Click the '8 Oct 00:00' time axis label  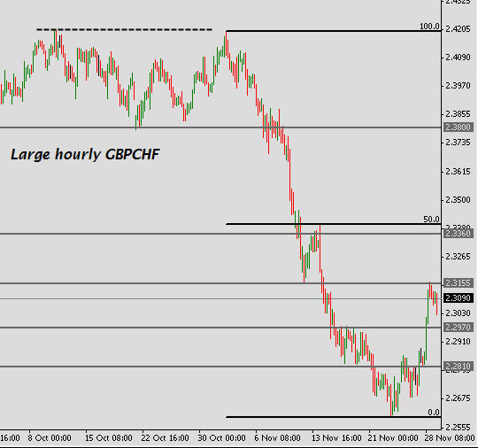(x=50, y=438)
